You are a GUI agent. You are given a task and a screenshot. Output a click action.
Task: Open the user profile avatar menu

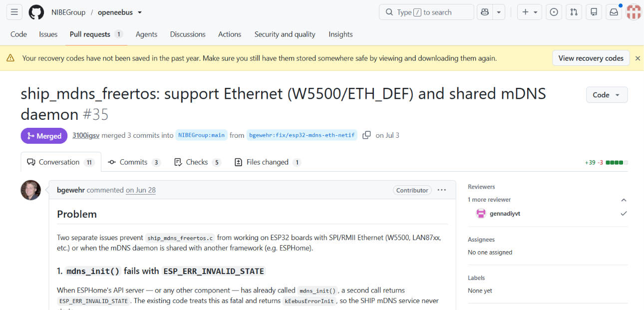634,12
